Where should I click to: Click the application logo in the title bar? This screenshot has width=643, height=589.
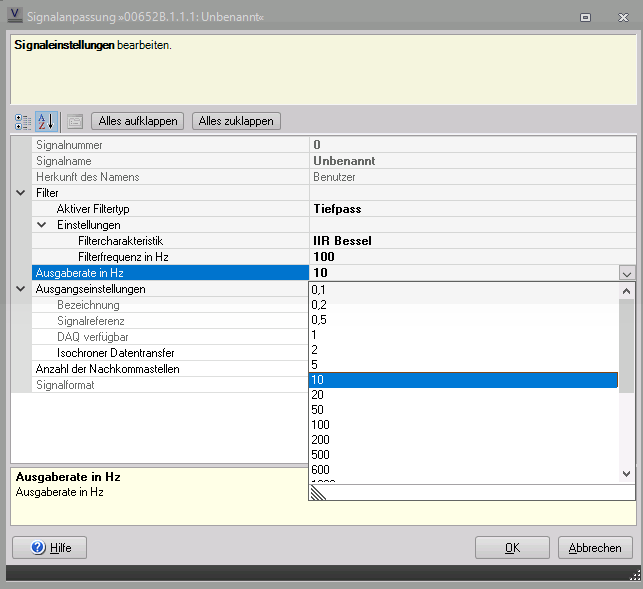click(x=16, y=16)
